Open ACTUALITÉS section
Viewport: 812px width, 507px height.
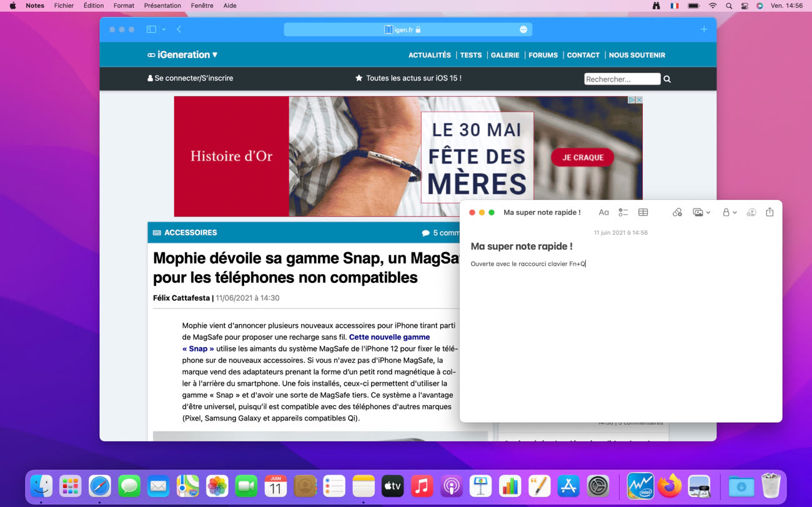pos(430,55)
